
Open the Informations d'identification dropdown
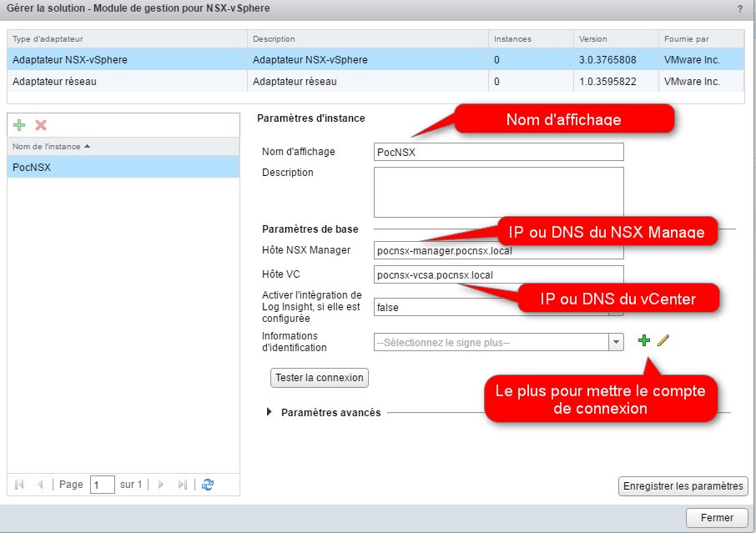coord(617,342)
